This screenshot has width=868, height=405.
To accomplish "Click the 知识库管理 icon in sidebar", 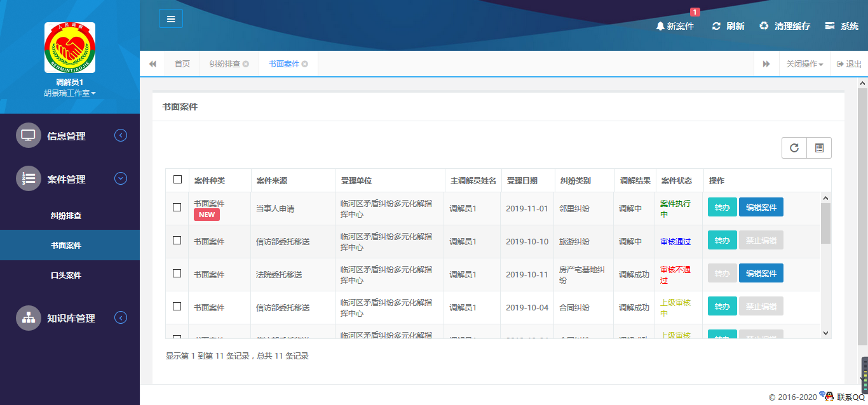I will point(29,317).
